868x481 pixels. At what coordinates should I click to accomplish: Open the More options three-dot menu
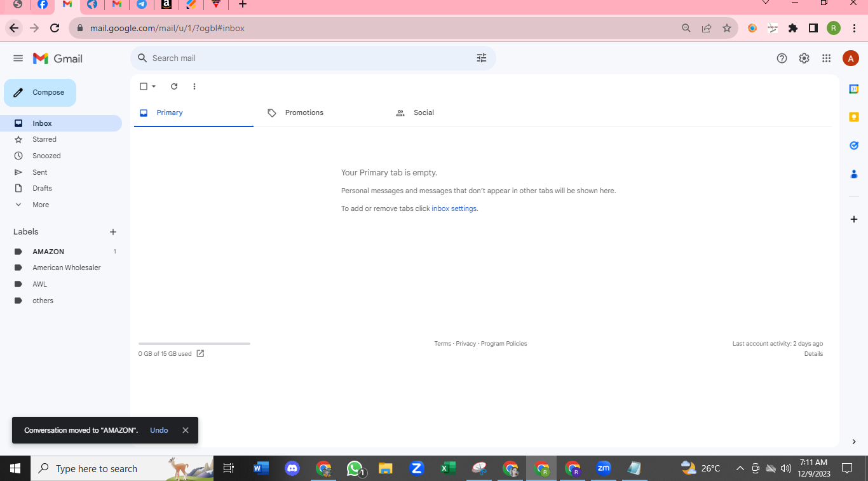point(194,86)
